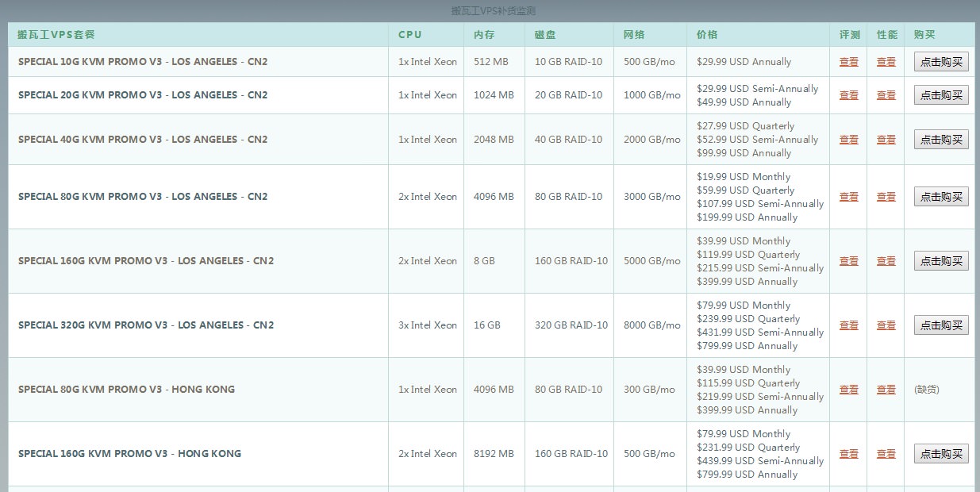Buy the SPECIAL 40G KVM Los Angeles plan
The image size is (980, 492).
click(x=941, y=140)
